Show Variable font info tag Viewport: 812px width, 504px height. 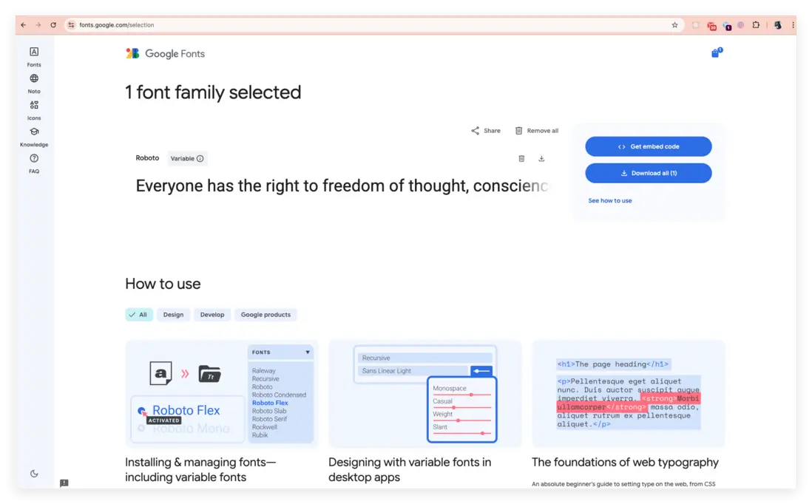coord(187,158)
